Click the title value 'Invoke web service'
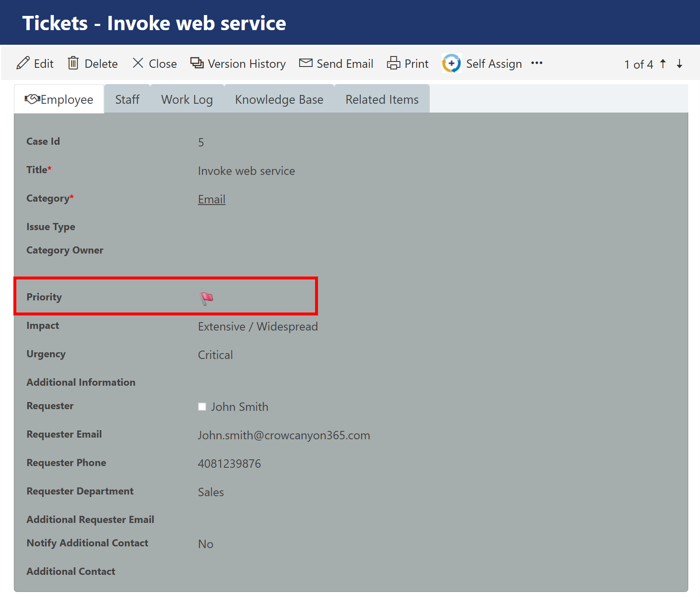The image size is (700, 597). click(246, 171)
